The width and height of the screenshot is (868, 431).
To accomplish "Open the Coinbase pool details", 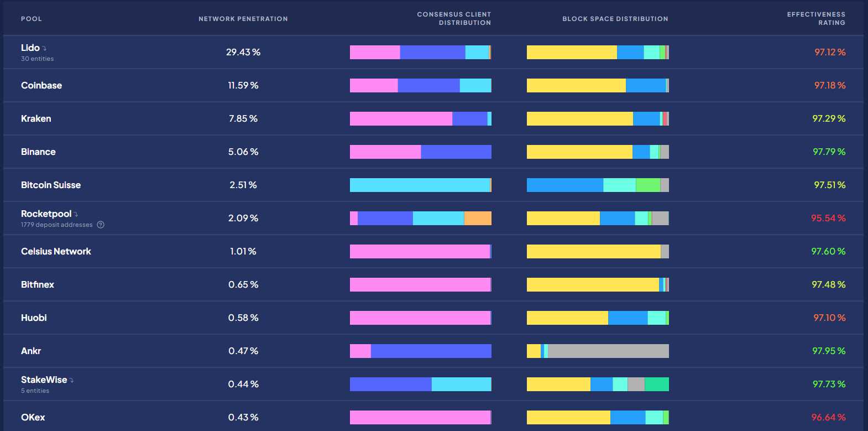I will click(x=41, y=85).
